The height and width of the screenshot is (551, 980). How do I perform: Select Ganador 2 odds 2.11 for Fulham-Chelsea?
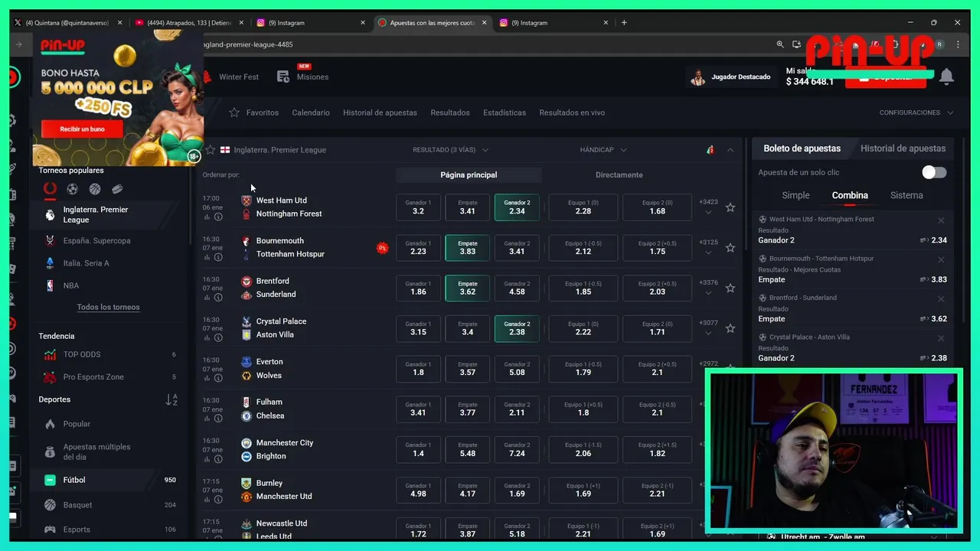[517, 409]
